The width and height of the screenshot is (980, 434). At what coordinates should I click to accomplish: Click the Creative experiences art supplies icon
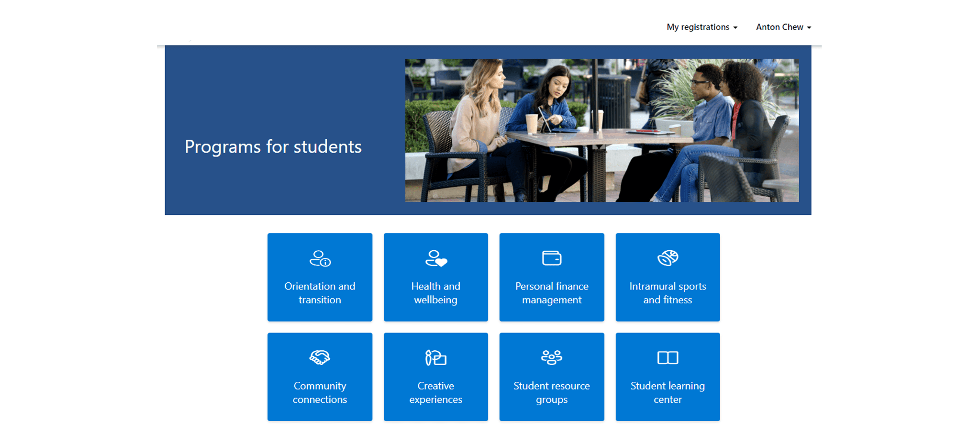[435, 358]
